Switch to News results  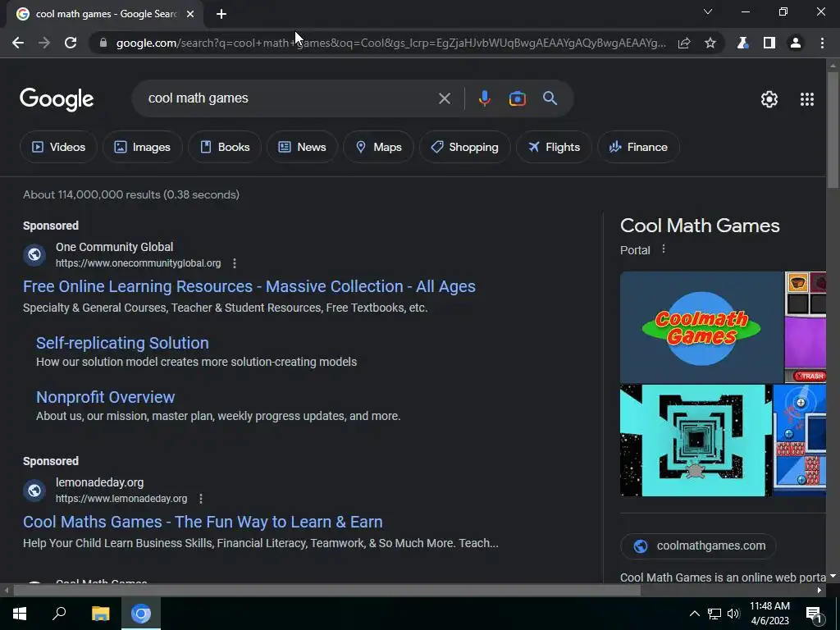302,147
